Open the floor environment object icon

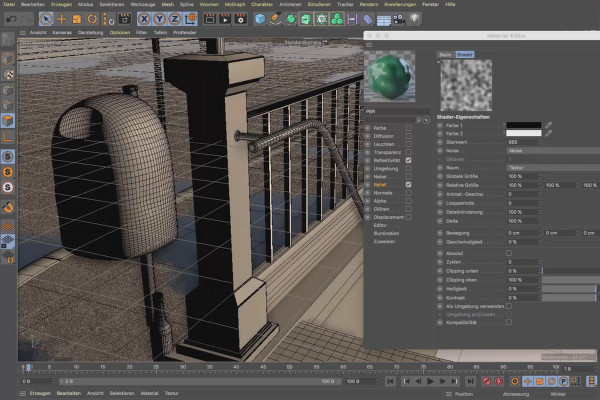(x=383, y=19)
